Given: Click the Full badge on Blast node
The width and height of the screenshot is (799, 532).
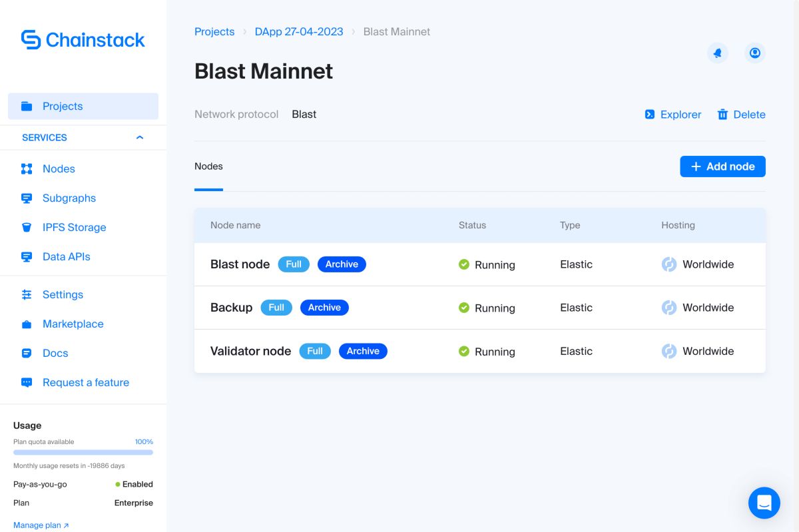Looking at the screenshot, I should click(294, 264).
